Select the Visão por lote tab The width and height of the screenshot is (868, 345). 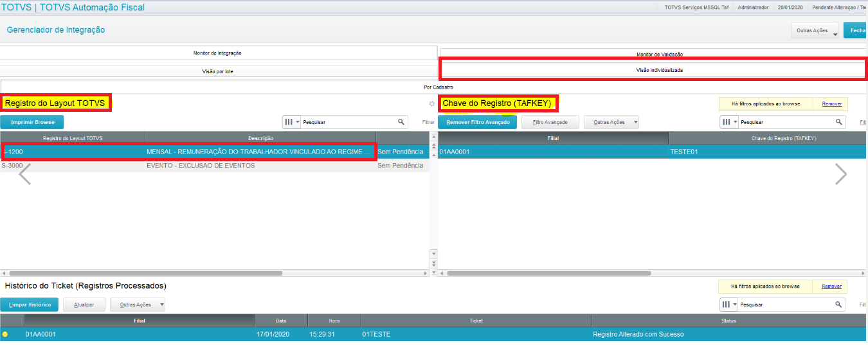217,71
